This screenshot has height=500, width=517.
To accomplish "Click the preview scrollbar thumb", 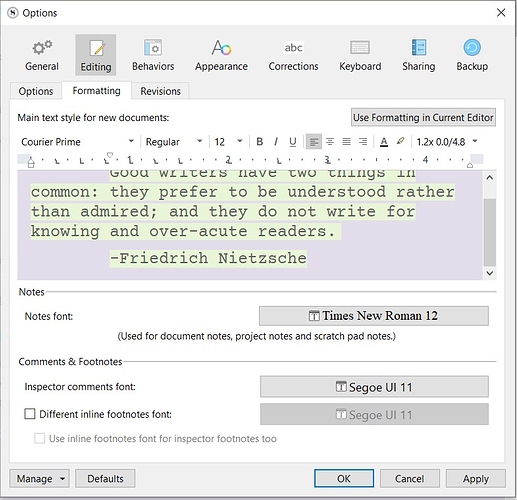I will (x=490, y=232).
